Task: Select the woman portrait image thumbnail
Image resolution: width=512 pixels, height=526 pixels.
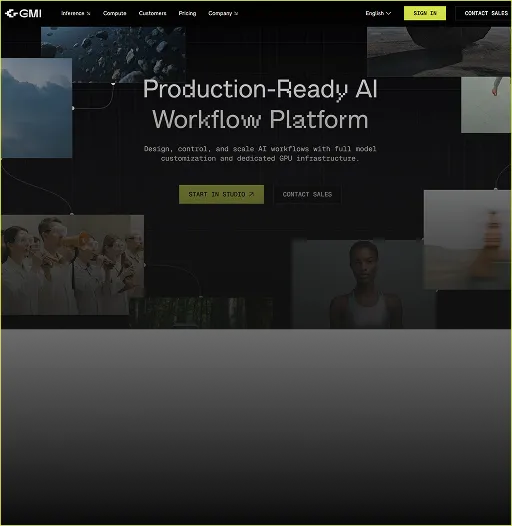Action: 364,284
